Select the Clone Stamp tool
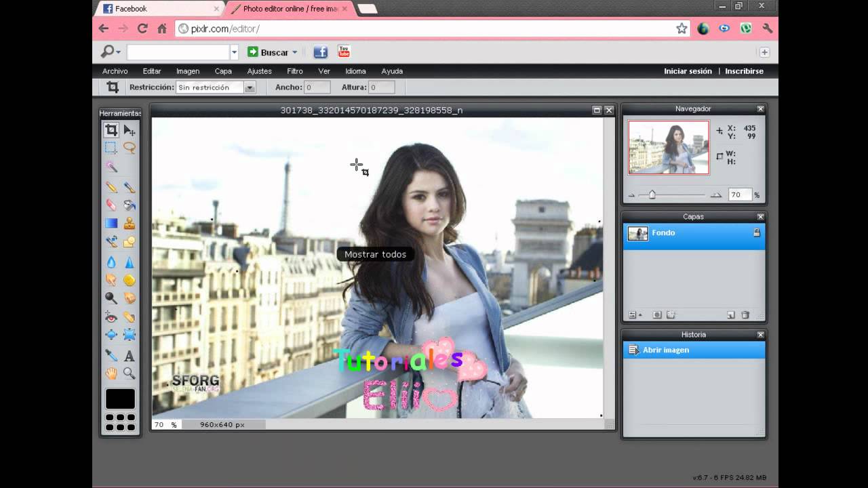The width and height of the screenshot is (868, 488). click(x=129, y=223)
